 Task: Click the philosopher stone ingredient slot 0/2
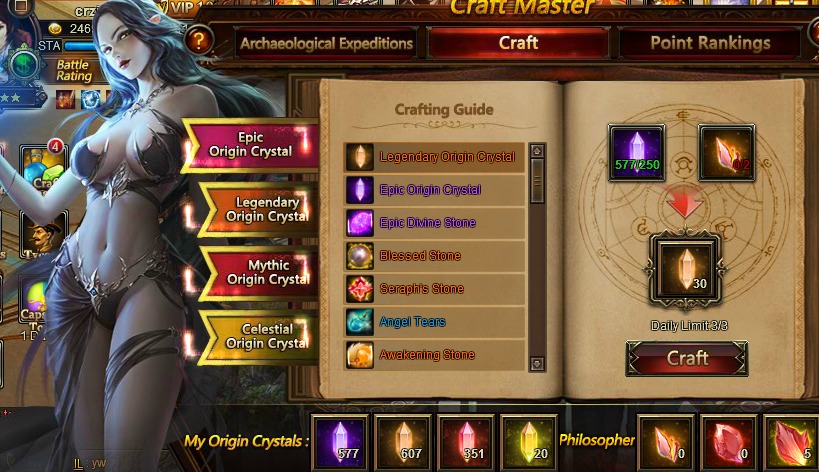point(727,152)
